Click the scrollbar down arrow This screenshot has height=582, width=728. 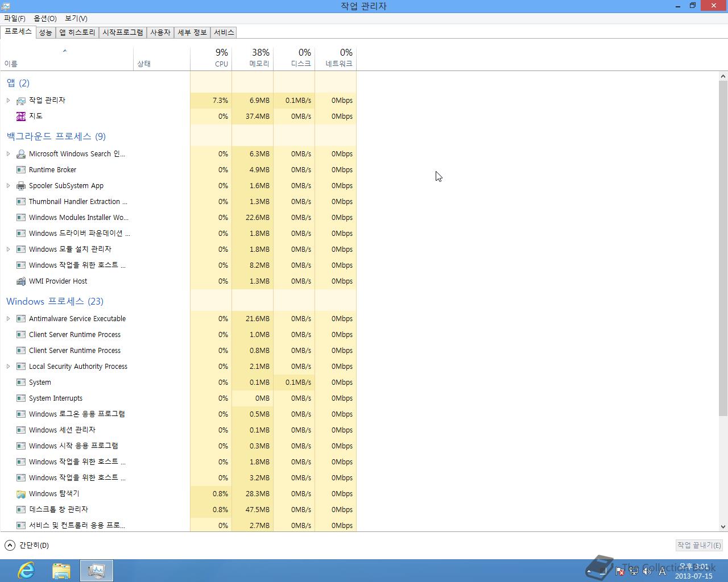pos(723,527)
